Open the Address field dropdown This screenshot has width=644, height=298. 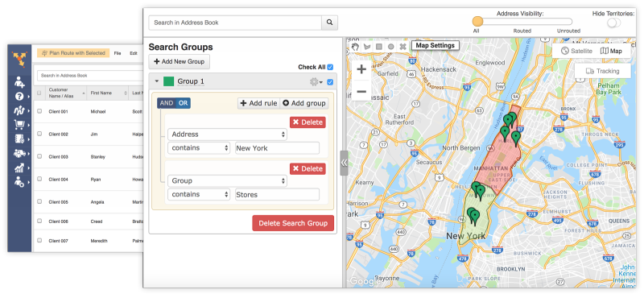(x=227, y=135)
